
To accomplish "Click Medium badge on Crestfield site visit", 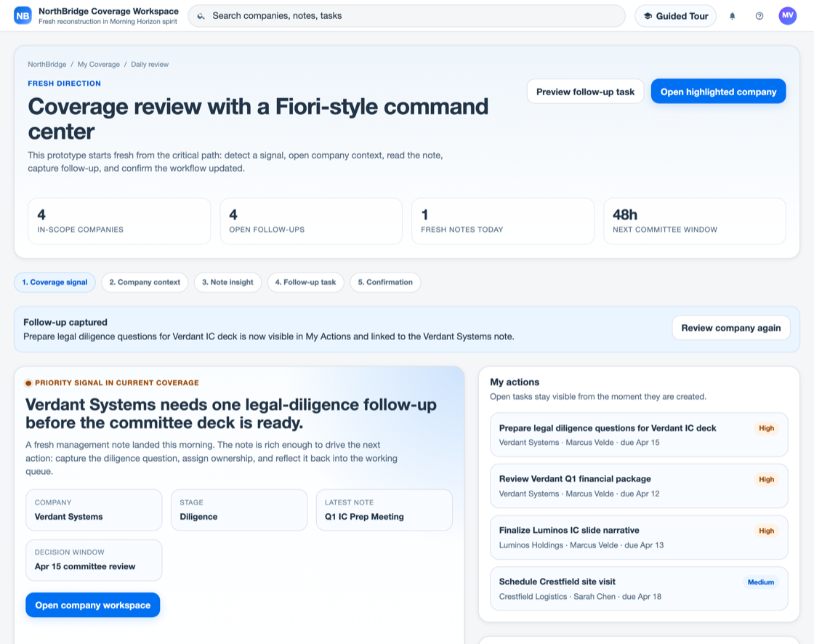I will (760, 582).
